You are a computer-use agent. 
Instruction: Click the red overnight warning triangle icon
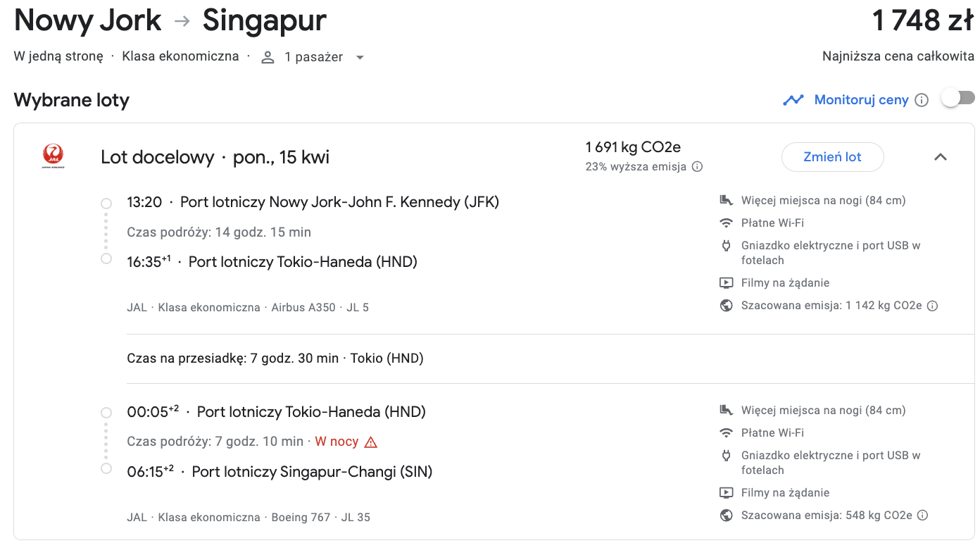pyautogui.click(x=371, y=442)
